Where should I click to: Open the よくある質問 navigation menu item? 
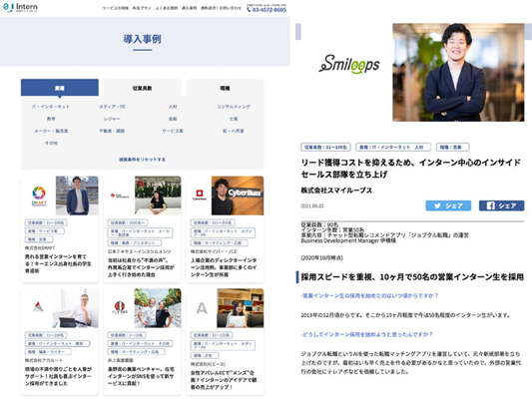tap(167, 8)
